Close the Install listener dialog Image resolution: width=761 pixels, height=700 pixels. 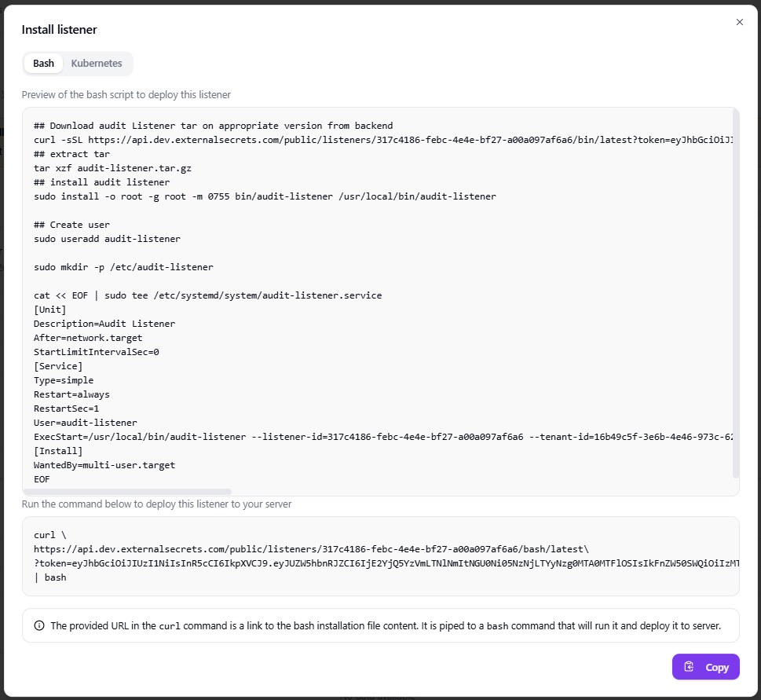[x=739, y=22]
